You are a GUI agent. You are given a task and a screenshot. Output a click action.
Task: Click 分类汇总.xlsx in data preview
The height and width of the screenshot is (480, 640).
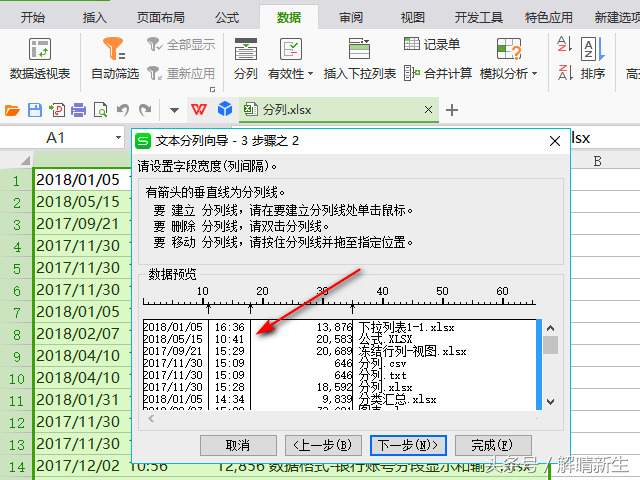pos(398,399)
